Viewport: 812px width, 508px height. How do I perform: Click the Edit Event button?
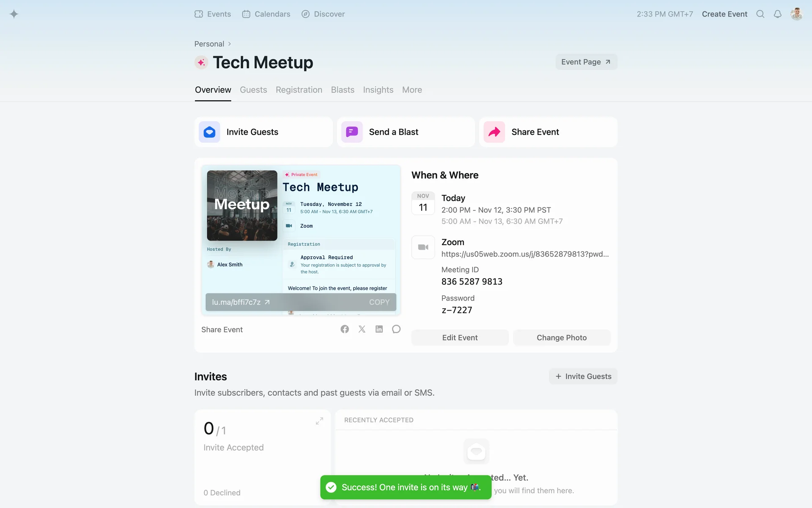(460, 337)
